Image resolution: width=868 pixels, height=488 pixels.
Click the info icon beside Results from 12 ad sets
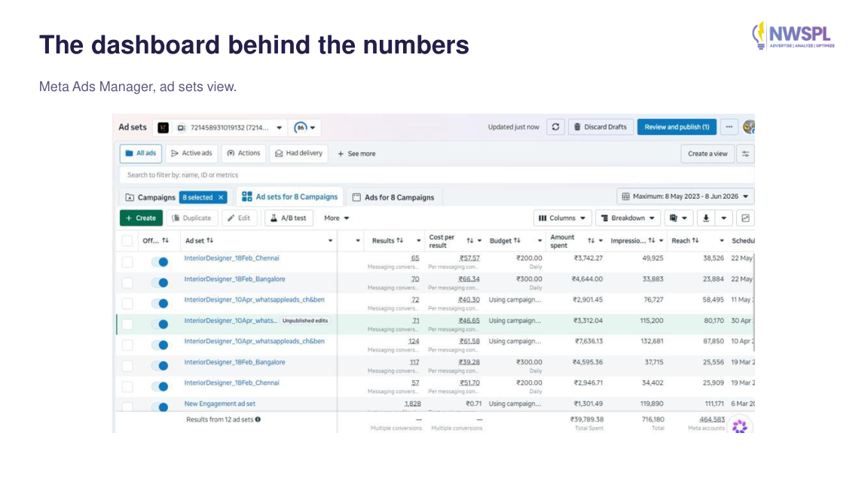pyautogui.click(x=258, y=419)
